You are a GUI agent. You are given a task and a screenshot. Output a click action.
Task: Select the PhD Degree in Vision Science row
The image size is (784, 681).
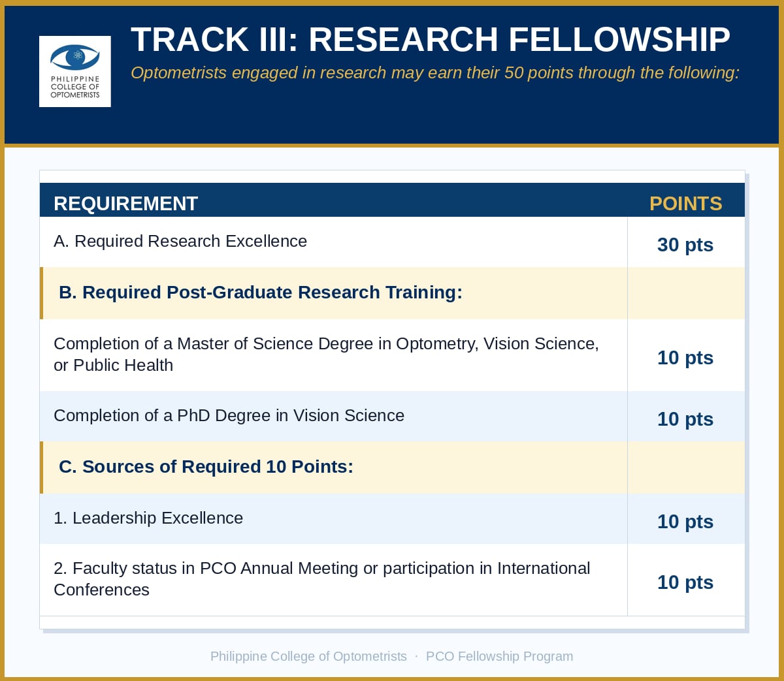(x=392, y=417)
